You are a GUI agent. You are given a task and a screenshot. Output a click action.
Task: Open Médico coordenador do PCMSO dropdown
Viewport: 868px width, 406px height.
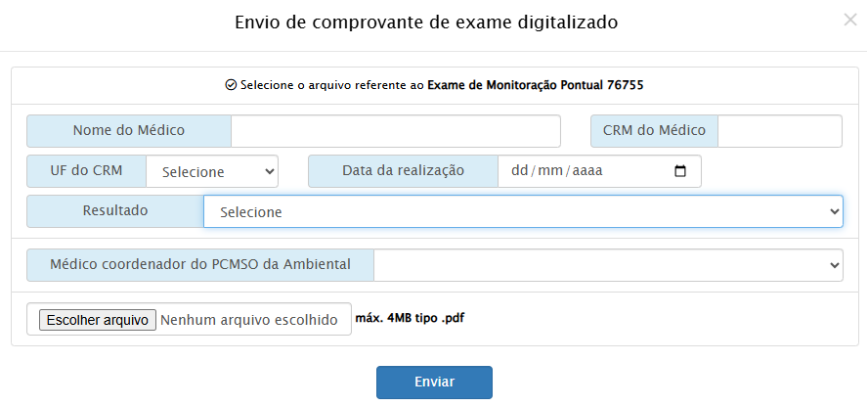[x=608, y=264]
